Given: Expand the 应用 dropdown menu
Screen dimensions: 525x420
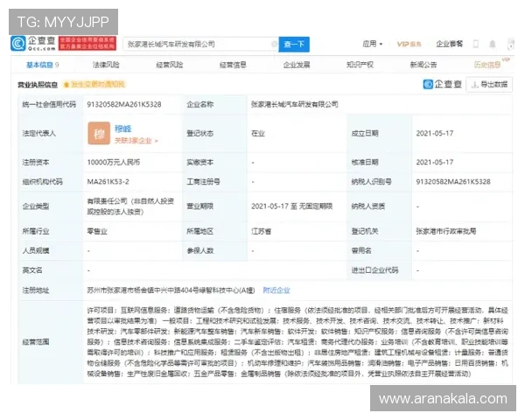Looking at the screenshot, I should point(373,44).
